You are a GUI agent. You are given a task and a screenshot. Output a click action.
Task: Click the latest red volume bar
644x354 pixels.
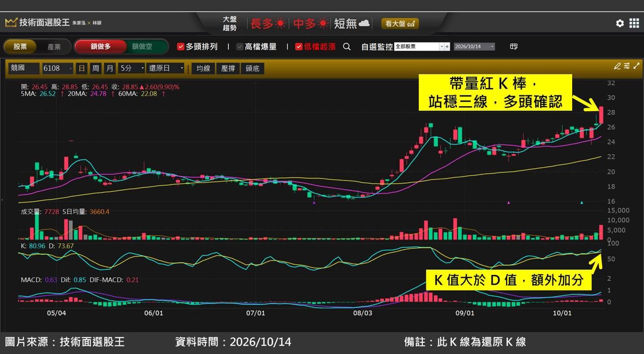point(601,232)
